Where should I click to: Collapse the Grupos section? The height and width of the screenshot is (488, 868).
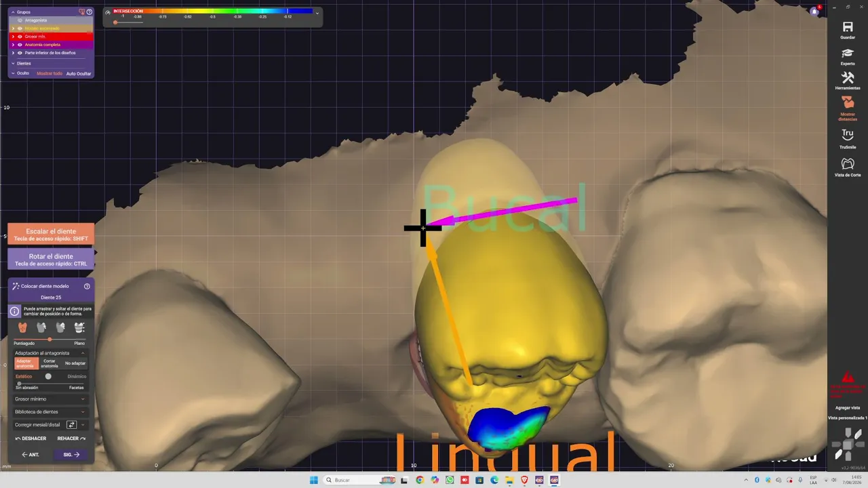tap(13, 12)
